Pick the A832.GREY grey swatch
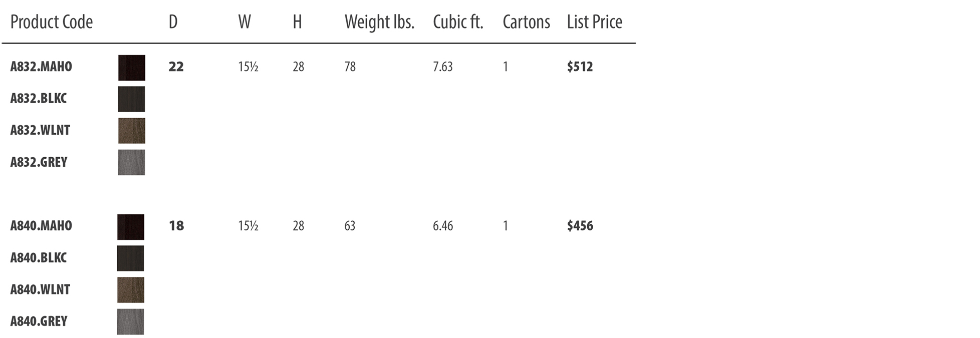The height and width of the screenshot is (338, 980). 132,162
